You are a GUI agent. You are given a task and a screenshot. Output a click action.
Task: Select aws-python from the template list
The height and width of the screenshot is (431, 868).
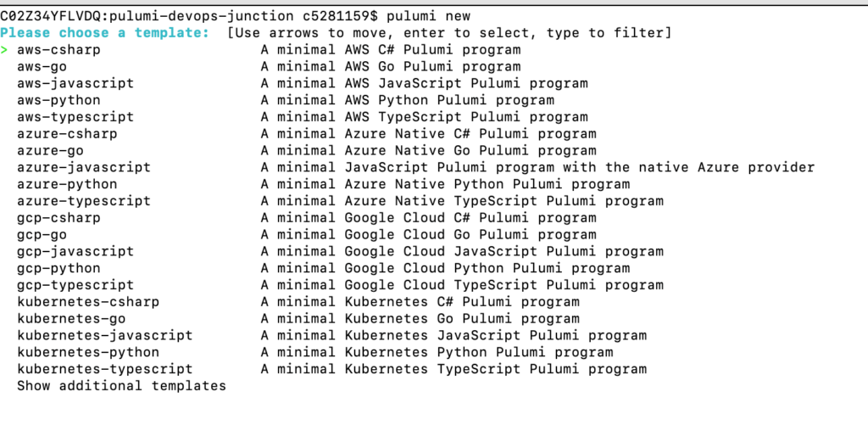click(285, 100)
